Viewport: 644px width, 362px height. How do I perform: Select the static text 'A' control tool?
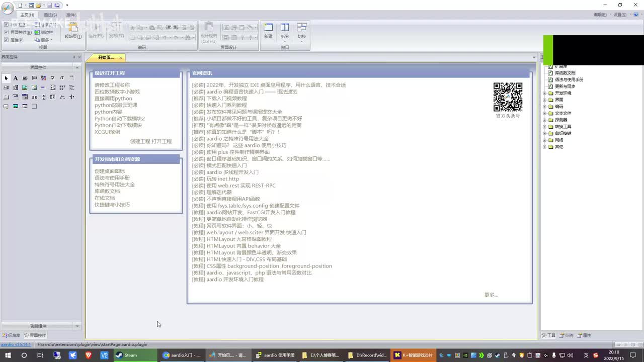point(16,78)
